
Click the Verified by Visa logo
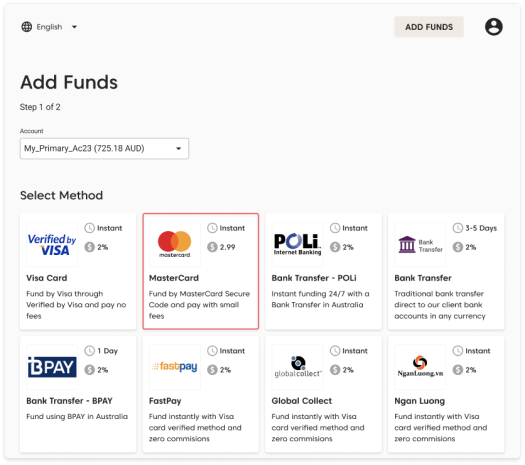click(x=52, y=244)
